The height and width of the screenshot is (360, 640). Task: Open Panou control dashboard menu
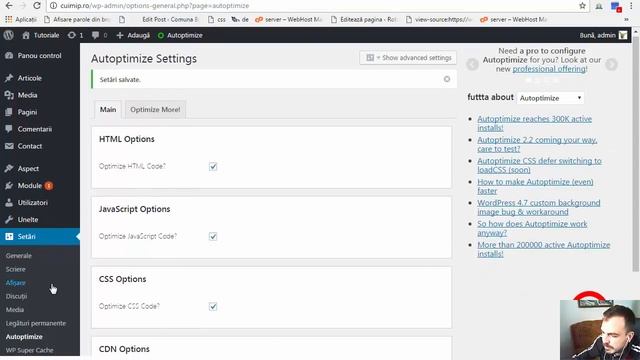tap(40, 56)
